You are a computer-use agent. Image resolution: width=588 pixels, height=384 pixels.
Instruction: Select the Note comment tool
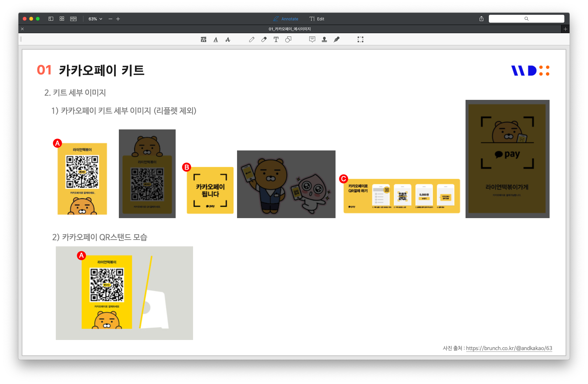click(x=312, y=39)
